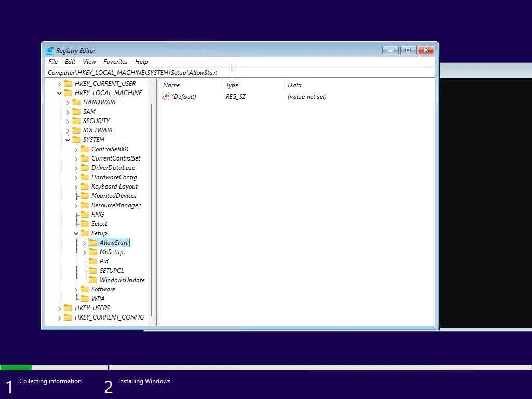Click the SECURITY folder icon
The image size is (532, 399).
pyautogui.click(x=76, y=121)
